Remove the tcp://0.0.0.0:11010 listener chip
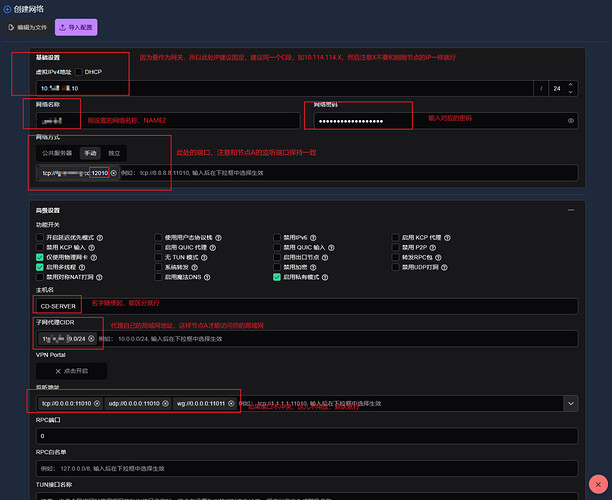The width and height of the screenshot is (612, 500). (97, 403)
